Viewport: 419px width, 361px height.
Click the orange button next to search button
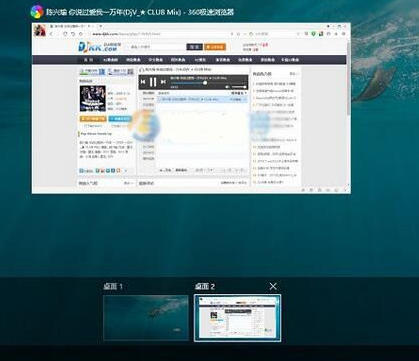pyautogui.click(x=215, y=47)
